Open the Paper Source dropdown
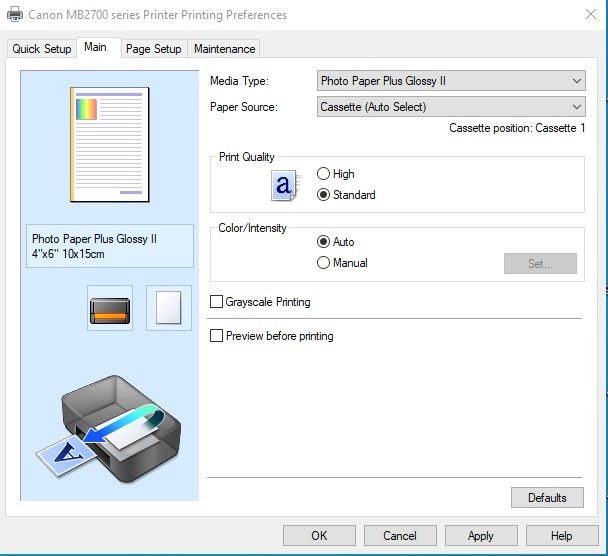The height and width of the screenshot is (556, 608). [x=451, y=107]
